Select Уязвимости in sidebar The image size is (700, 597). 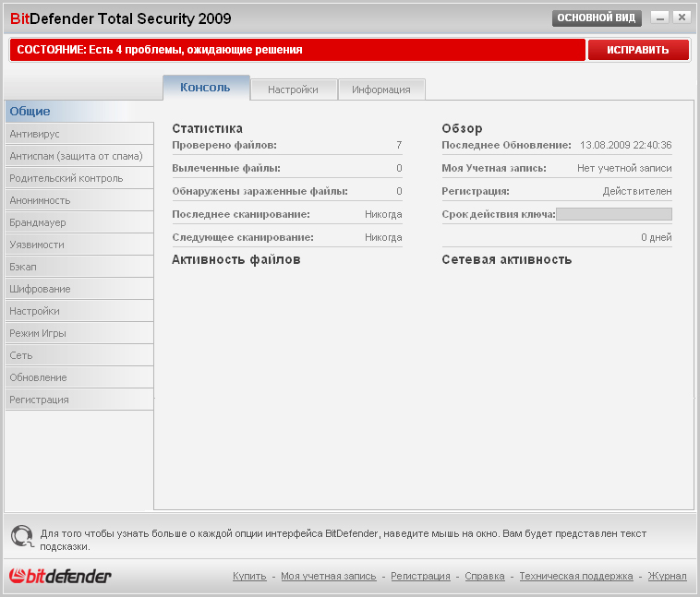[79, 245]
